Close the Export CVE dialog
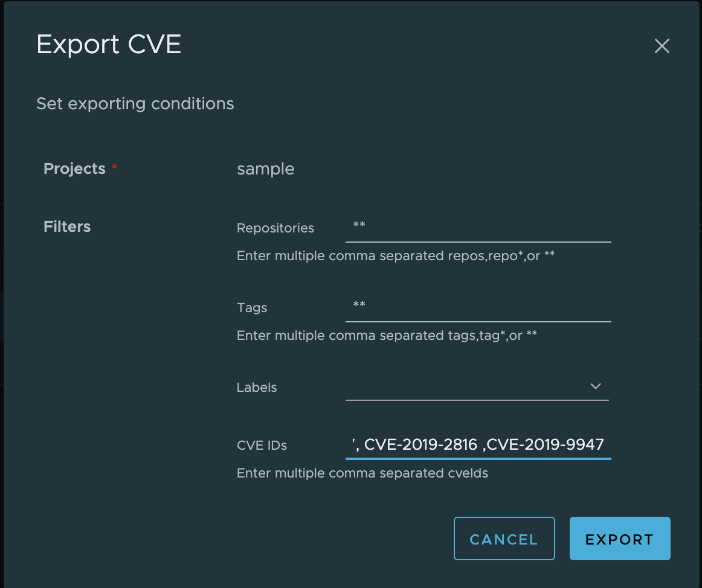 click(662, 46)
